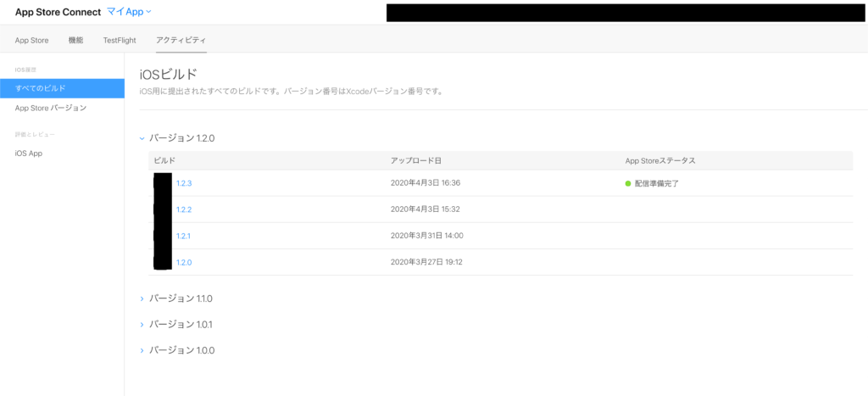
Task: Expand the バージョン 1.0.1 section
Action: coord(142,325)
